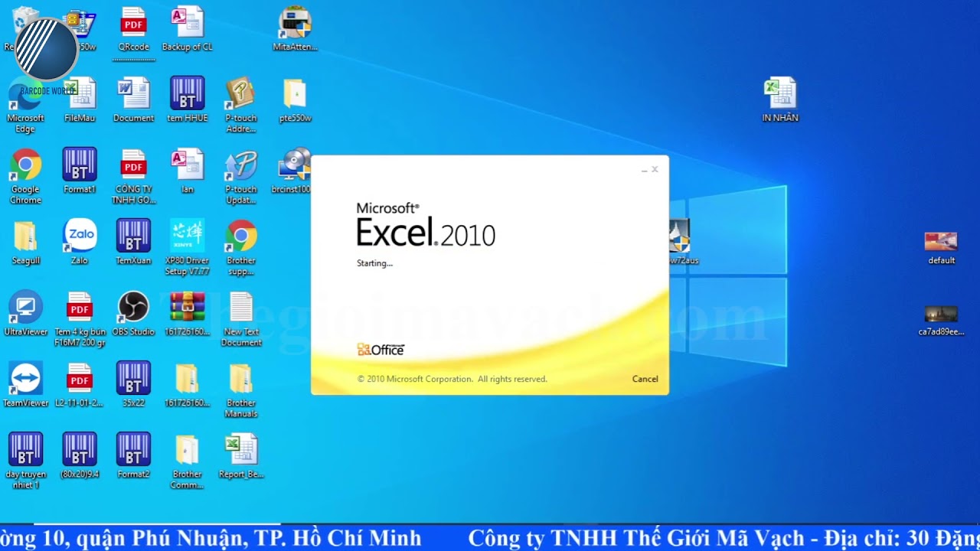The width and height of the screenshot is (980, 551).
Task: Select the CÔNG TY TNHH GO... PDF
Action: coord(133,178)
